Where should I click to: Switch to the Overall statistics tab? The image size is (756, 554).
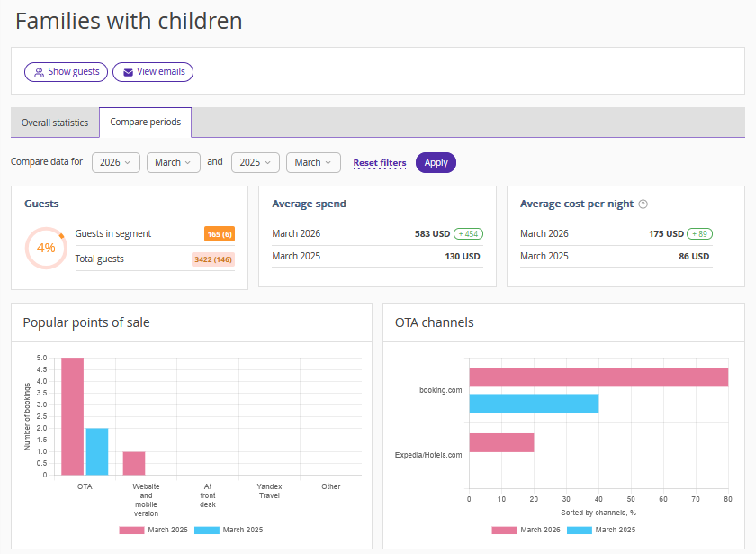(55, 123)
